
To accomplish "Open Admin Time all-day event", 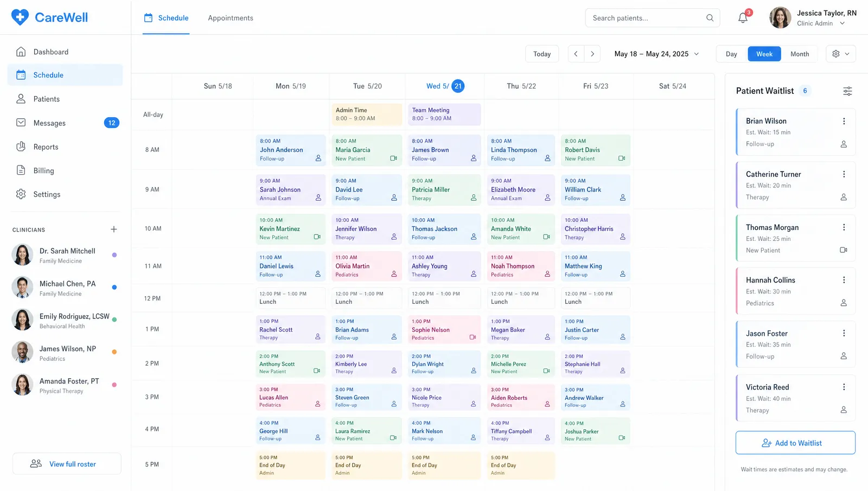I will pos(367,114).
